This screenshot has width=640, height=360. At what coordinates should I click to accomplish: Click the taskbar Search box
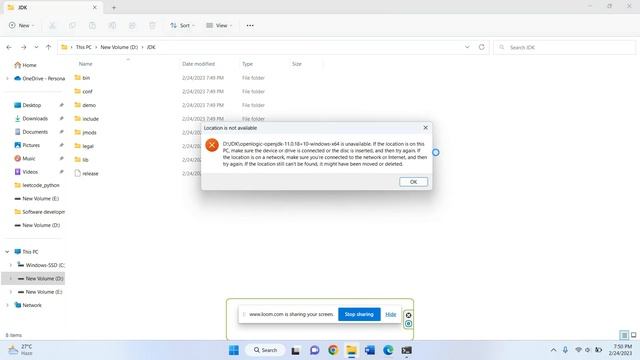[x=265, y=350]
